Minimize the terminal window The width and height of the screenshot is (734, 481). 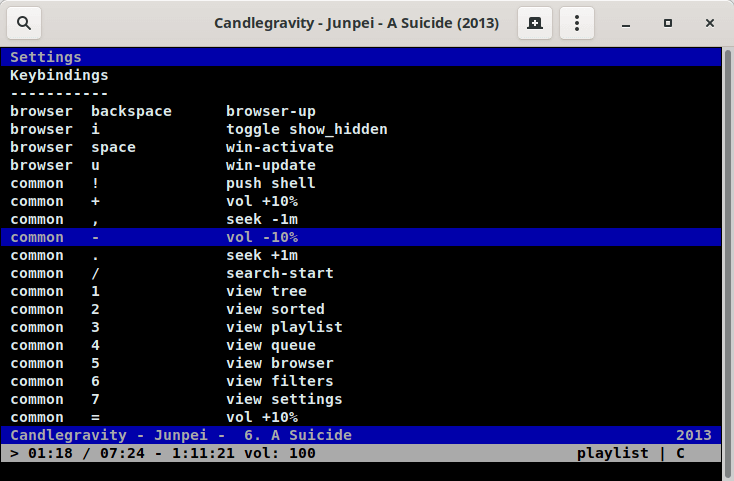coord(626,23)
